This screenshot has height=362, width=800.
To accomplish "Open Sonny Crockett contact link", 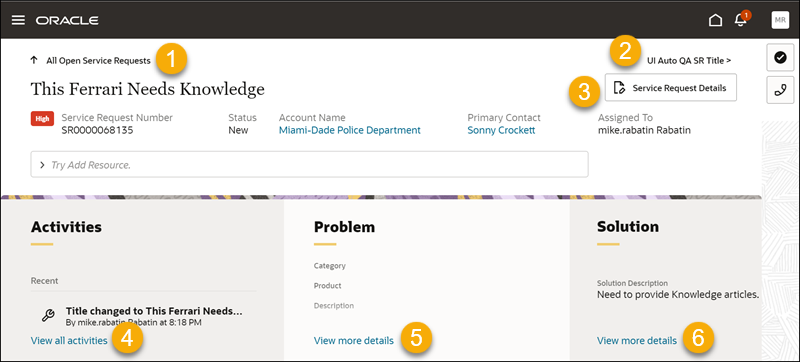I will pyautogui.click(x=501, y=130).
